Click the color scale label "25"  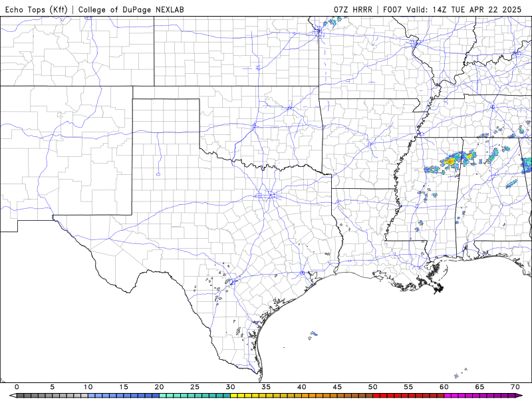[195, 387]
